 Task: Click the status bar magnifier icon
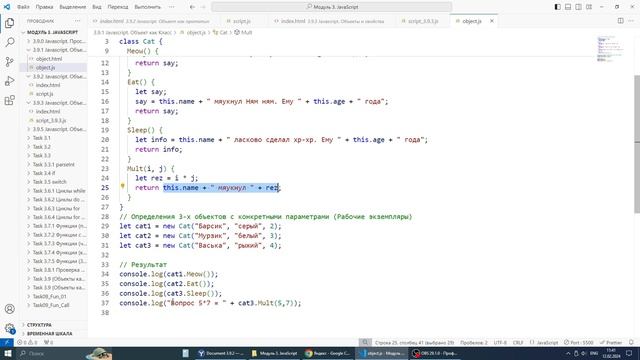(365, 342)
